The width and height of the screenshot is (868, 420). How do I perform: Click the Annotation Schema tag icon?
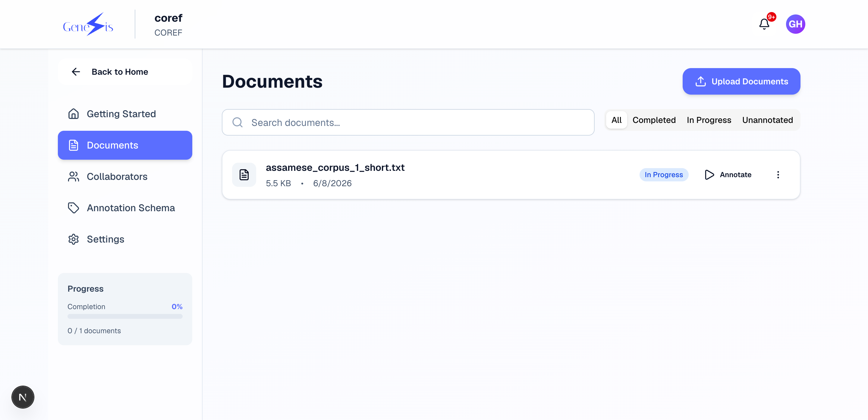click(x=74, y=208)
